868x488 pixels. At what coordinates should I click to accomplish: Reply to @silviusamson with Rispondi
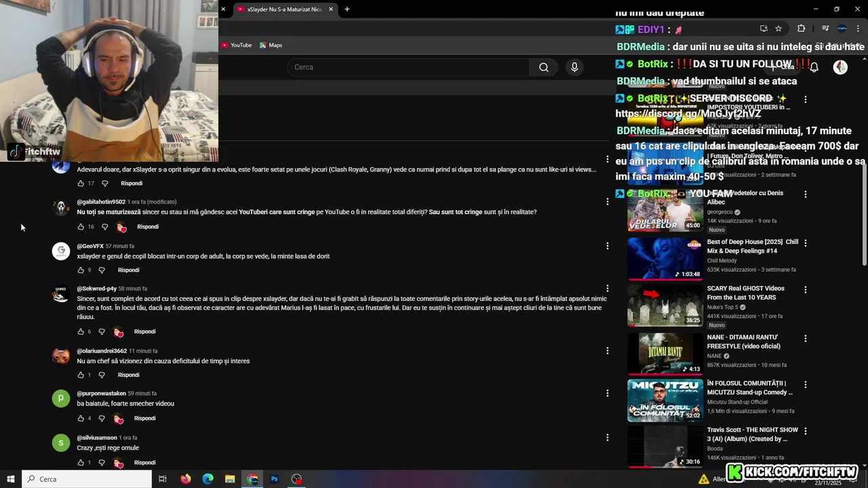[x=145, y=463]
